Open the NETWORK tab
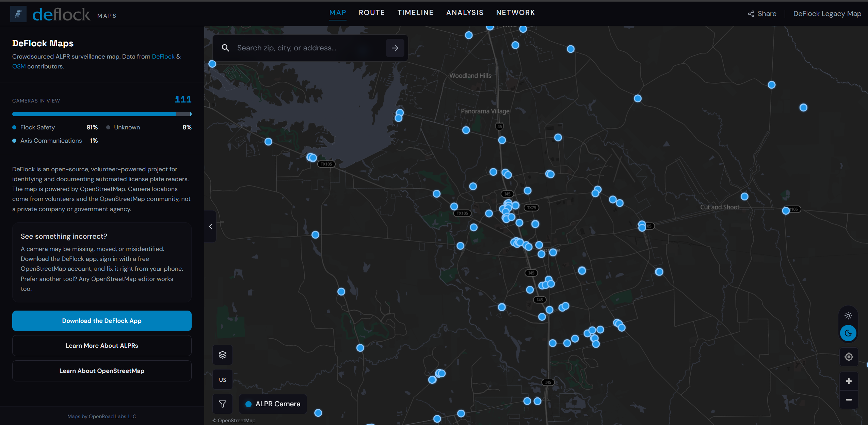 [515, 13]
